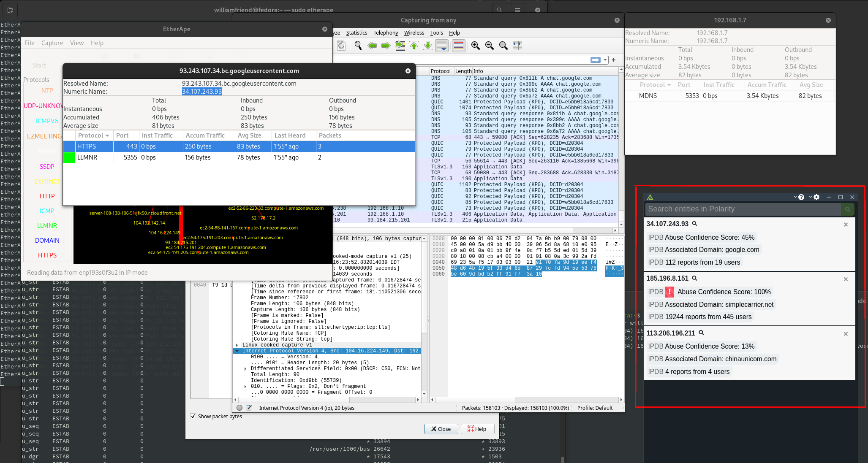This screenshot has height=463, width=868.
Task: Uncheck Show packet bytes checkbox
Action: pyautogui.click(x=193, y=416)
